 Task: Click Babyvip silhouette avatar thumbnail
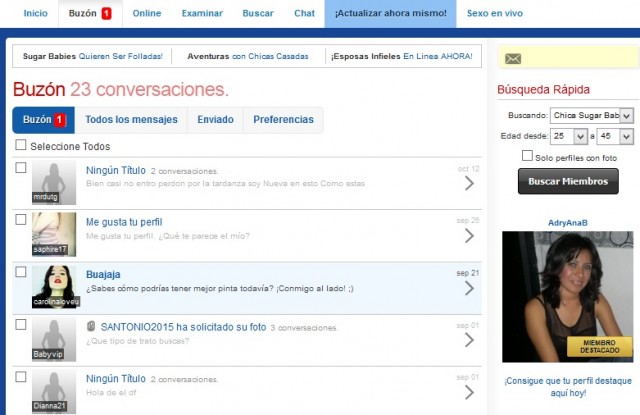(x=54, y=339)
